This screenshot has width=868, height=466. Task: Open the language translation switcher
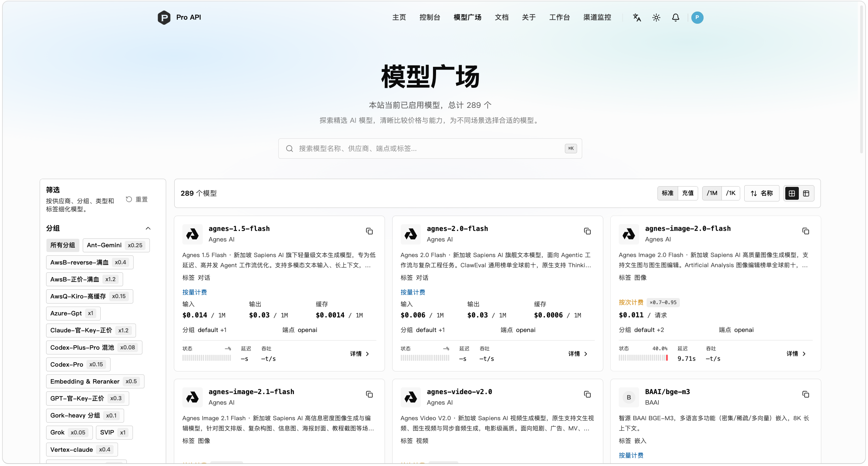point(637,17)
